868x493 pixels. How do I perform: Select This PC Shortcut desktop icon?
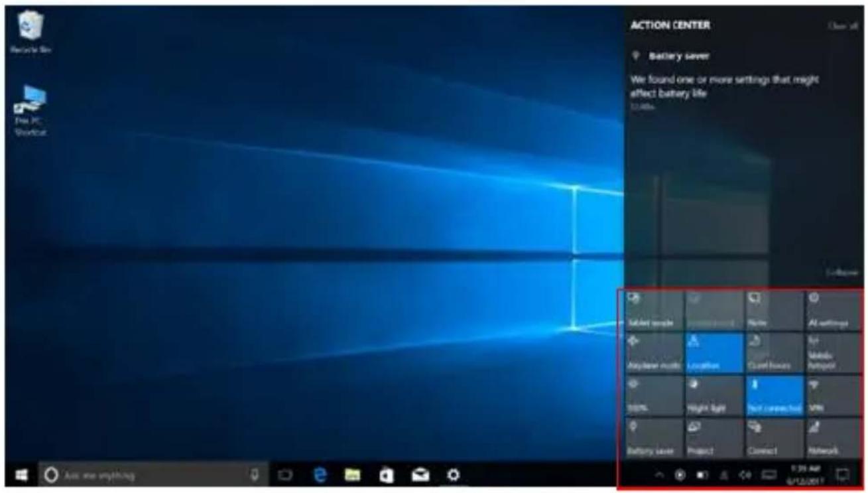(31, 111)
